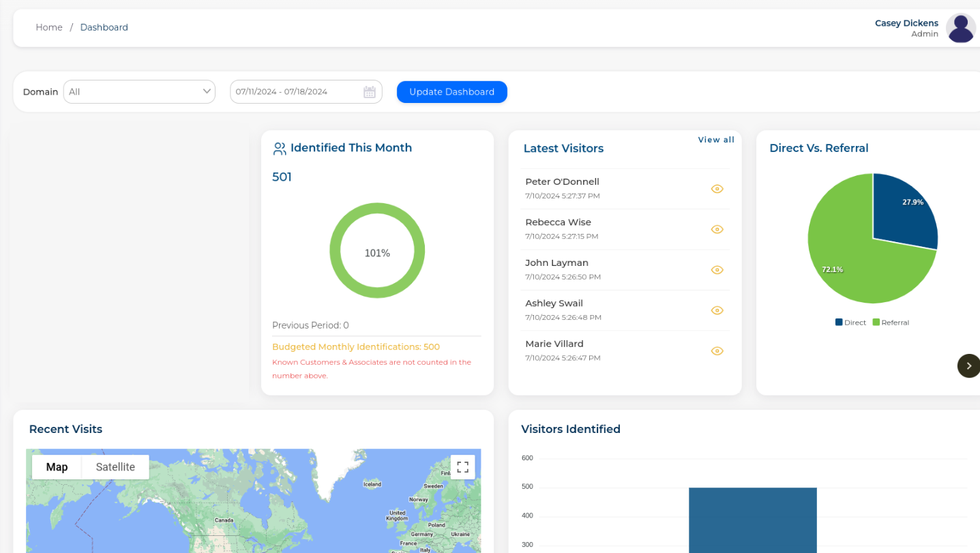Click the timestamp 7/10/2024 5:27:37 PM
The height and width of the screenshot is (553, 980).
pyautogui.click(x=563, y=196)
